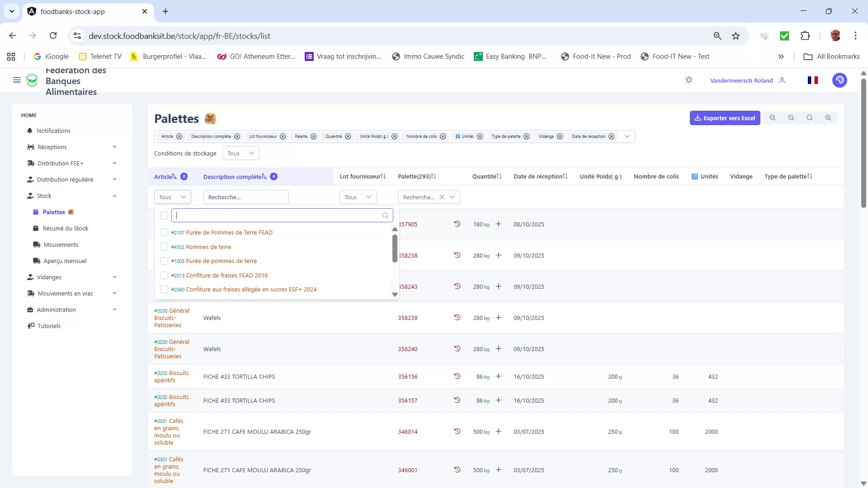Image resolution: width=868 pixels, height=488 pixels.
Task: Click the French flag language icon
Action: click(x=812, y=80)
